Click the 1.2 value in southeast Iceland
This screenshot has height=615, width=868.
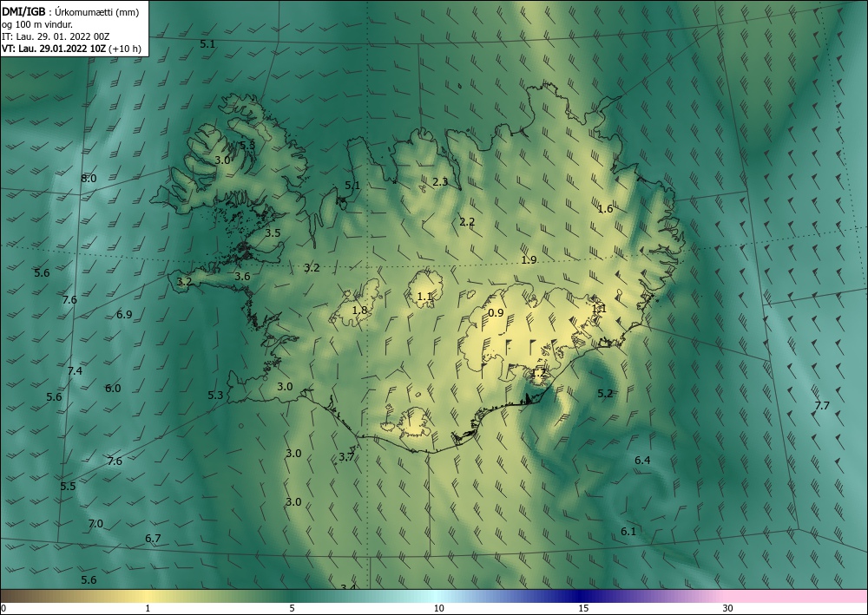pyautogui.click(x=539, y=373)
